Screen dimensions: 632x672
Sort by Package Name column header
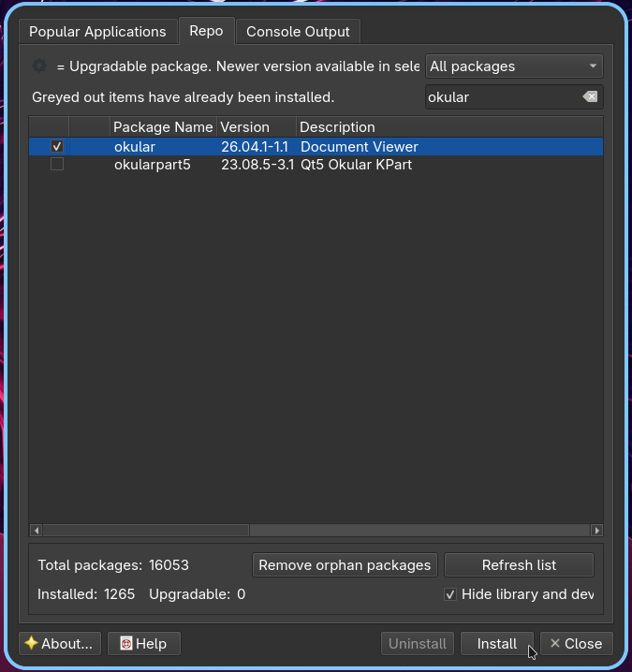163,127
